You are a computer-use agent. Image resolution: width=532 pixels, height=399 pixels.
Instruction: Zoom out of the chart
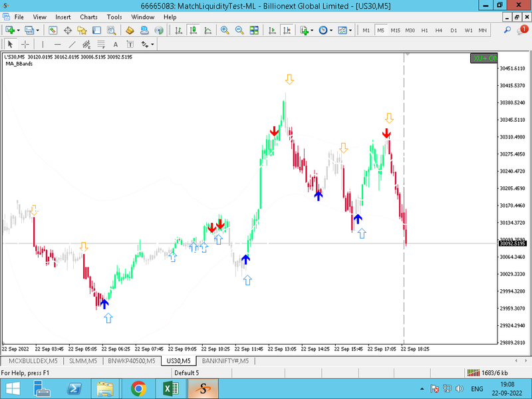click(239, 30)
